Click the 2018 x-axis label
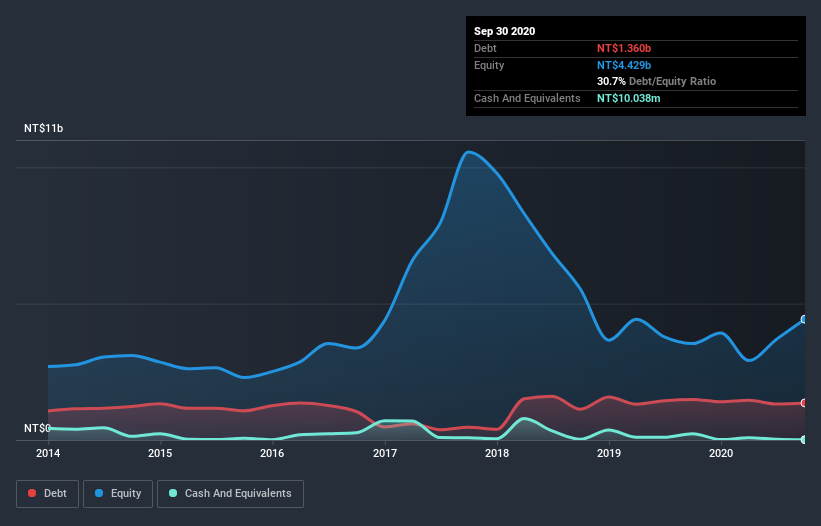This screenshot has width=821, height=526. [497, 453]
